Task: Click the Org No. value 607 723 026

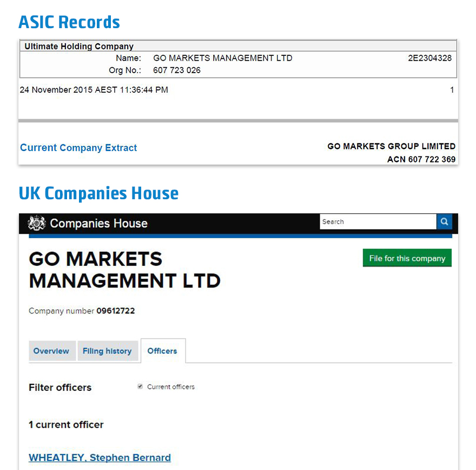Action: pyautogui.click(x=177, y=70)
